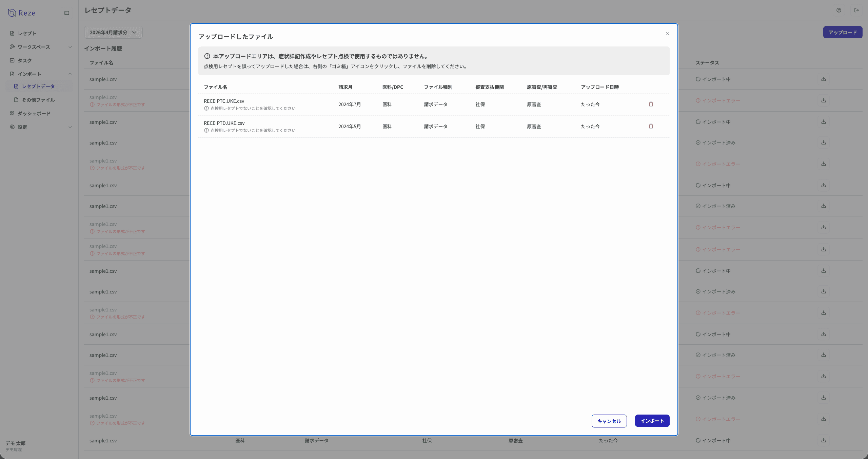868x459 pixels.
Task: Toggle the sidebar collapse icon
Action: [x=67, y=13]
